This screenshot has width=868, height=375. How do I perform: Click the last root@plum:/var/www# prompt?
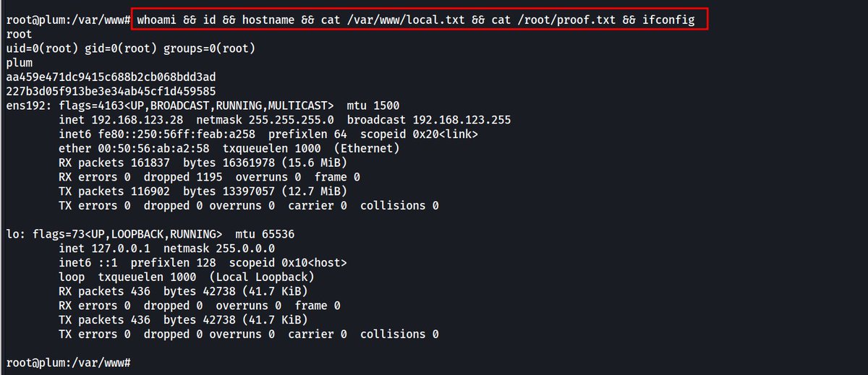(x=67, y=362)
